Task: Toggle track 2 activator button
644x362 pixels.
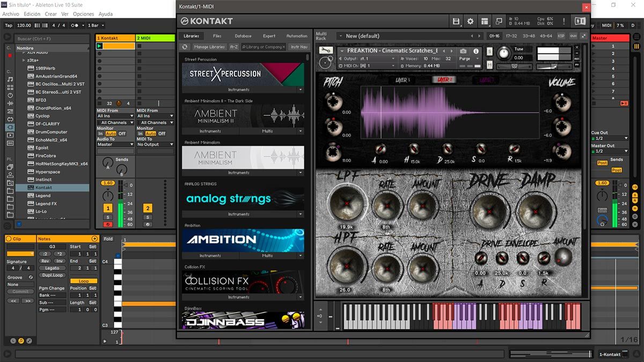Action: (x=148, y=208)
